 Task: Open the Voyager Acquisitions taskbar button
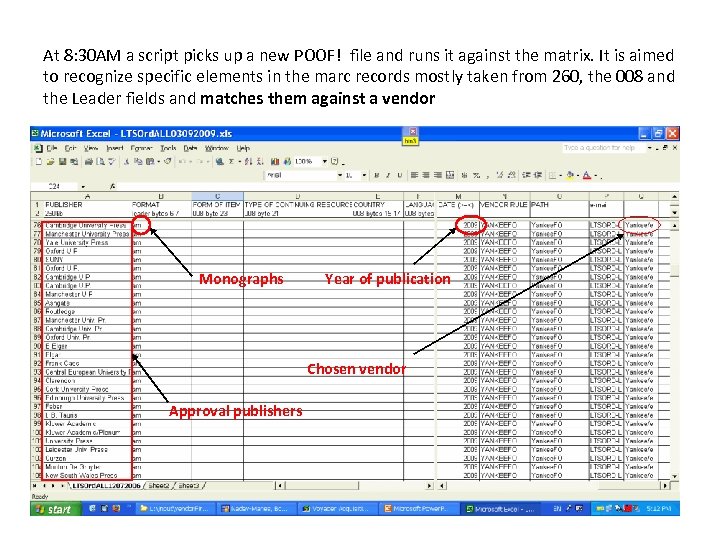click(x=337, y=509)
